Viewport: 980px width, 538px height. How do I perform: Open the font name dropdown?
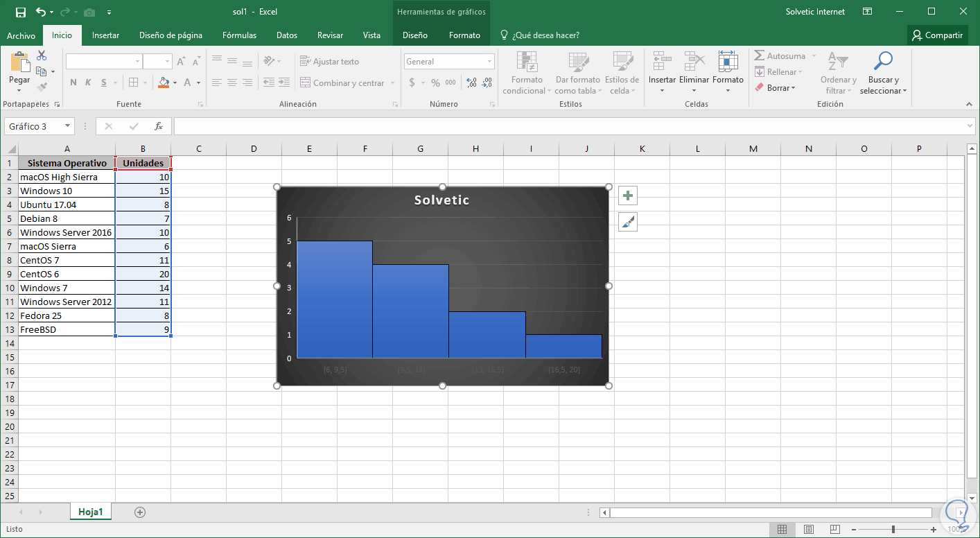coord(137,62)
